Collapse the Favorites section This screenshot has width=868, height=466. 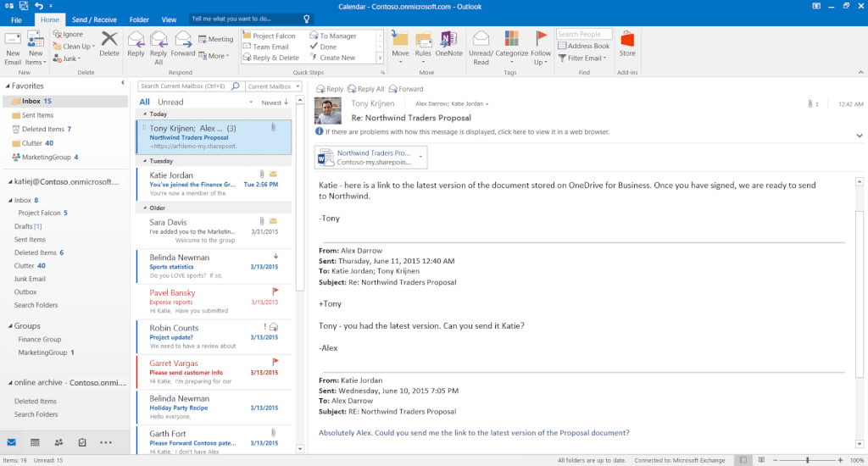click(8, 86)
